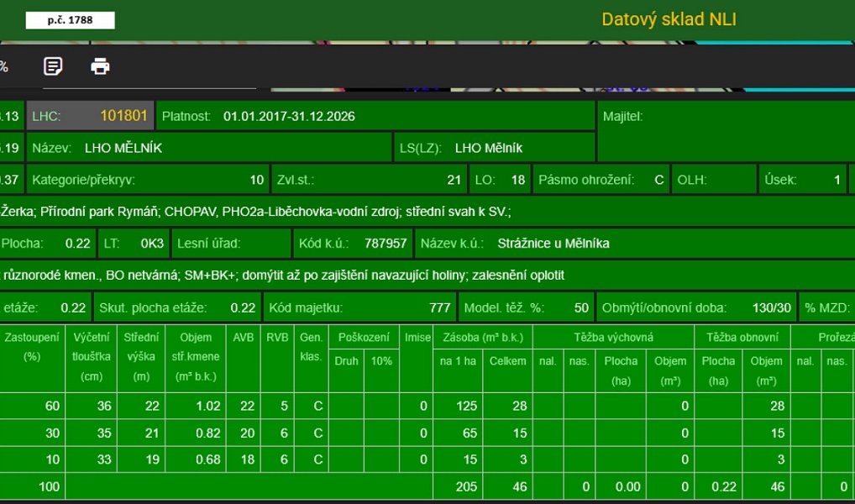Select the Majitel field
The width and height of the screenshot is (855, 504).
[726, 131]
